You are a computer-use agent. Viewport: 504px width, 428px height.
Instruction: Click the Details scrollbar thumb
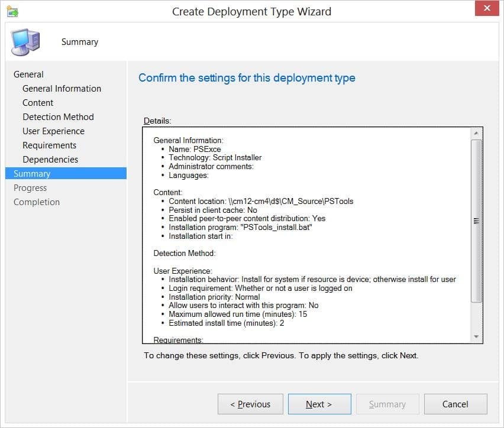coord(476,221)
